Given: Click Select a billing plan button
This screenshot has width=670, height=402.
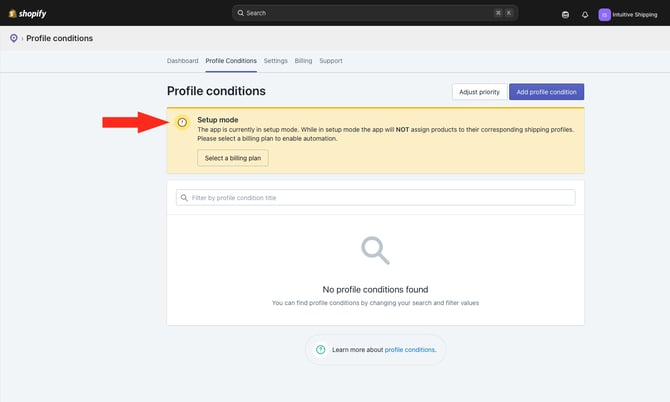Looking at the screenshot, I should pyautogui.click(x=232, y=158).
